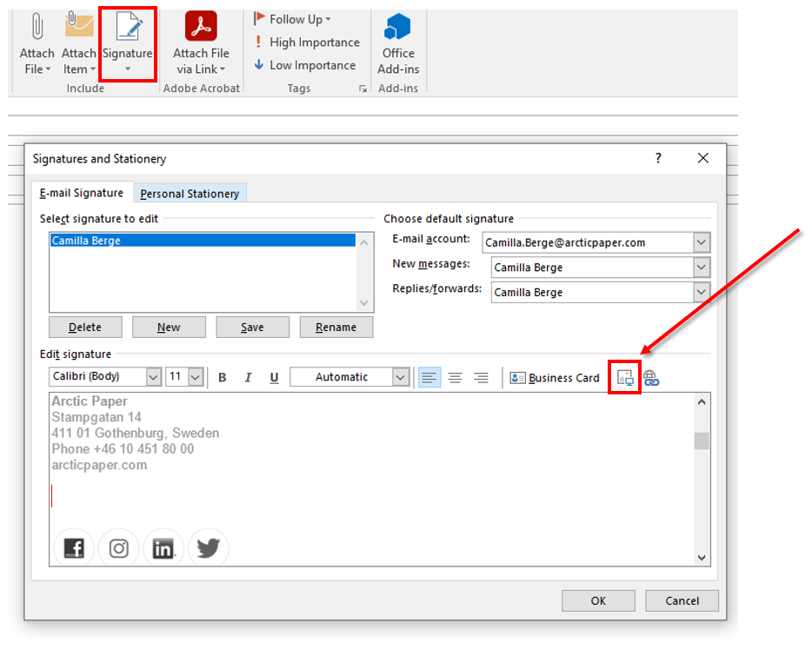Insert a picture into signature
Image resolution: width=812 pixels, height=649 pixels.
[x=625, y=377]
